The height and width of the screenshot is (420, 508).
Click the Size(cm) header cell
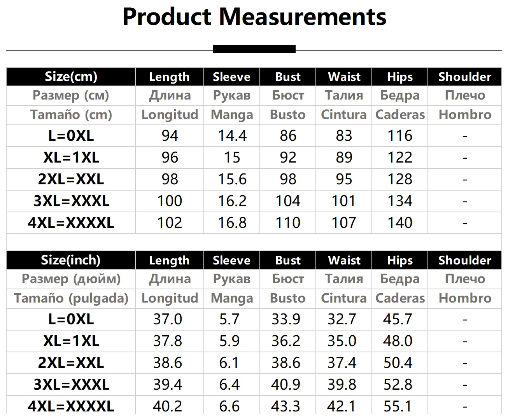click(x=71, y=77)
